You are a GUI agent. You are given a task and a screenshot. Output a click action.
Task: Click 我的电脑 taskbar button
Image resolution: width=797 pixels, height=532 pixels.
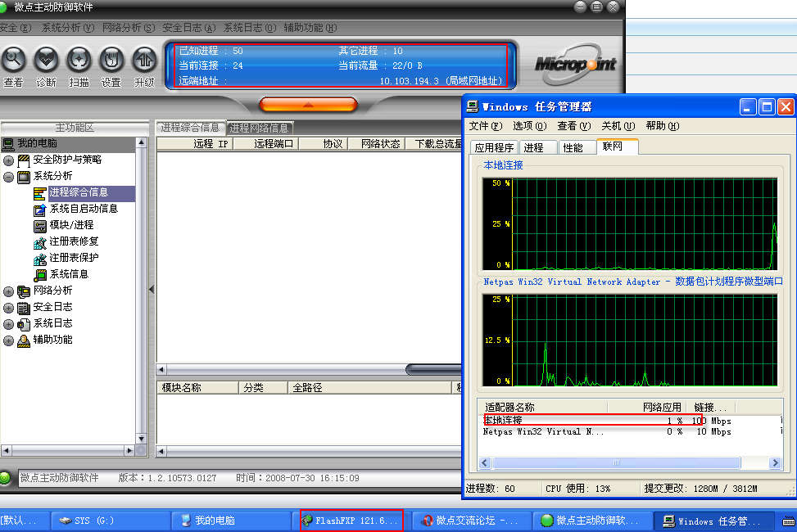click(x=231, y=521)
